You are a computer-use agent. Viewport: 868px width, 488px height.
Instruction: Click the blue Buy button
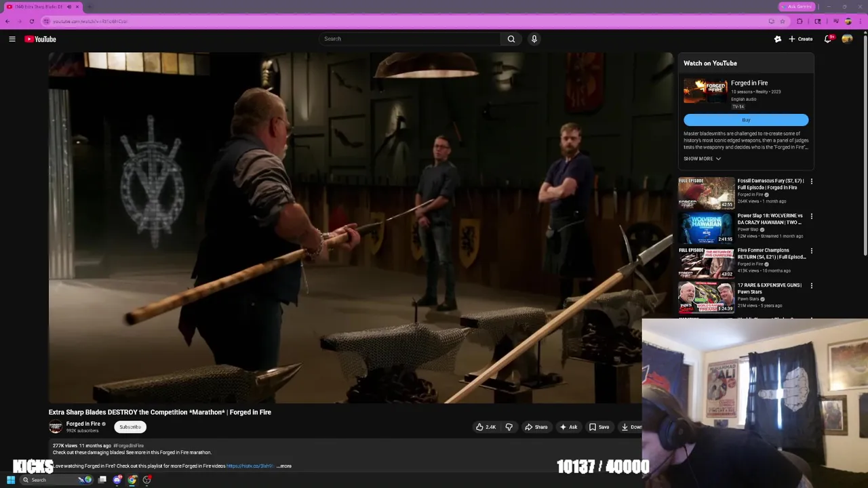[x=746, y=120]
